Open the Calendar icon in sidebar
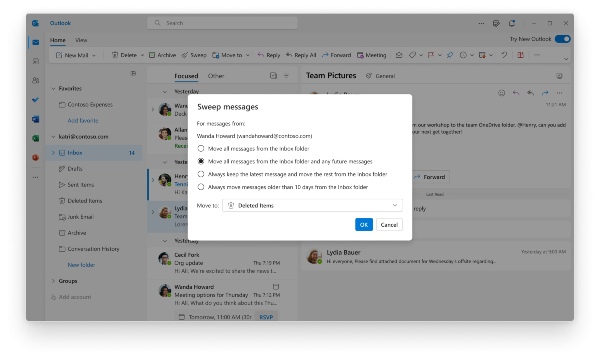The image size is (600, 360). pos(36,61)
